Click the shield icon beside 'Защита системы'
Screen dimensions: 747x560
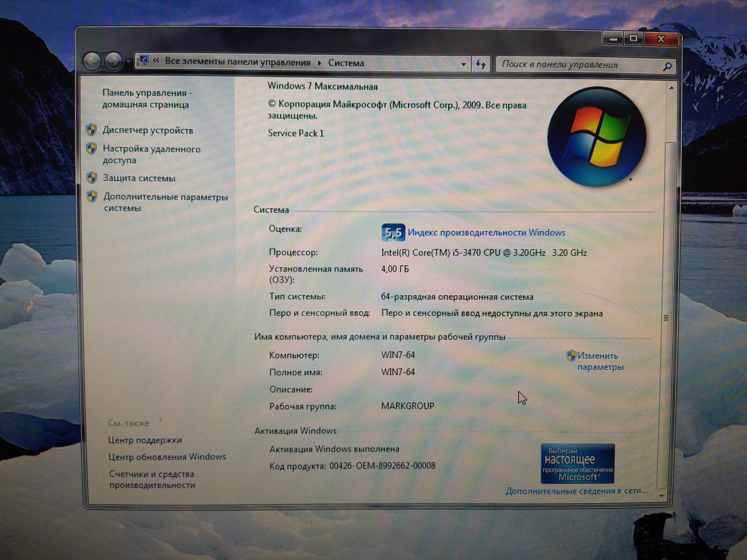coord(92,178)
